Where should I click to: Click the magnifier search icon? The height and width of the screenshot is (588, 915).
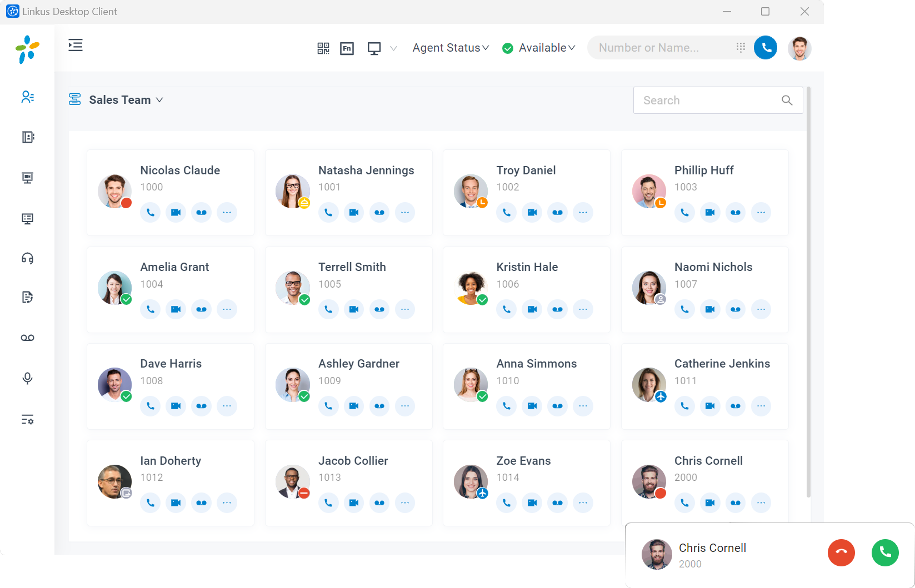(x=787, y=100)
